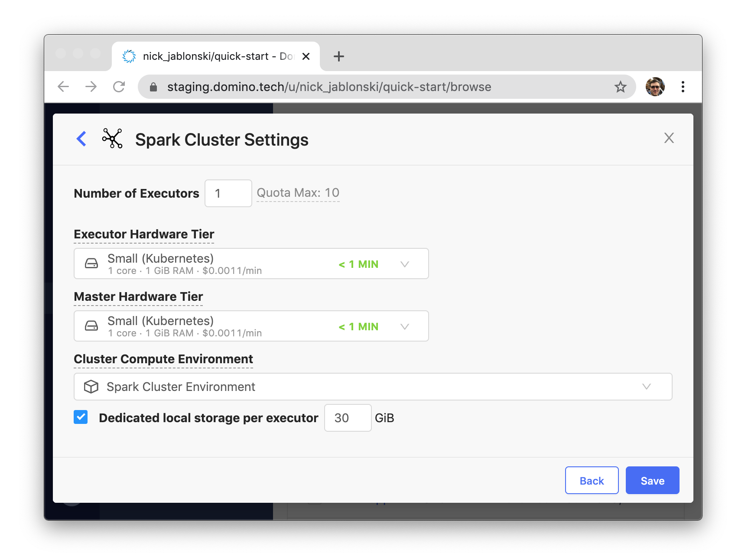
Task: Open the Chrome three-dot menu
Action: [683, 87]
